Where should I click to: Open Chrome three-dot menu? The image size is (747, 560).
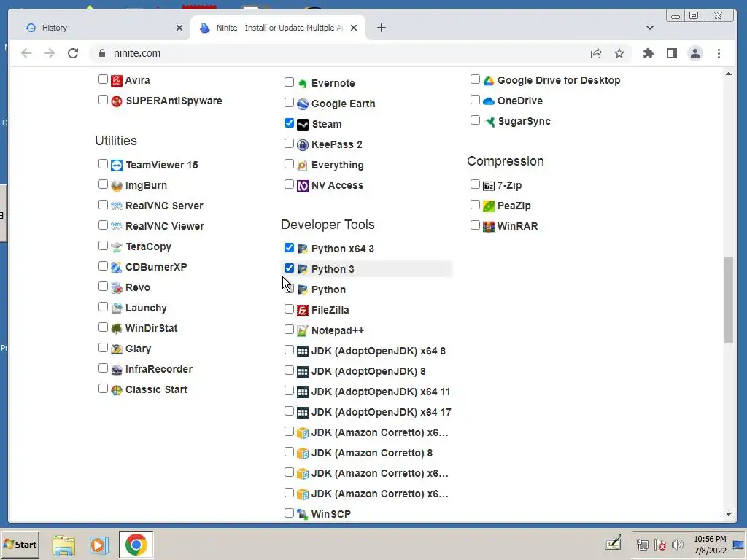[x=719, y=53]
